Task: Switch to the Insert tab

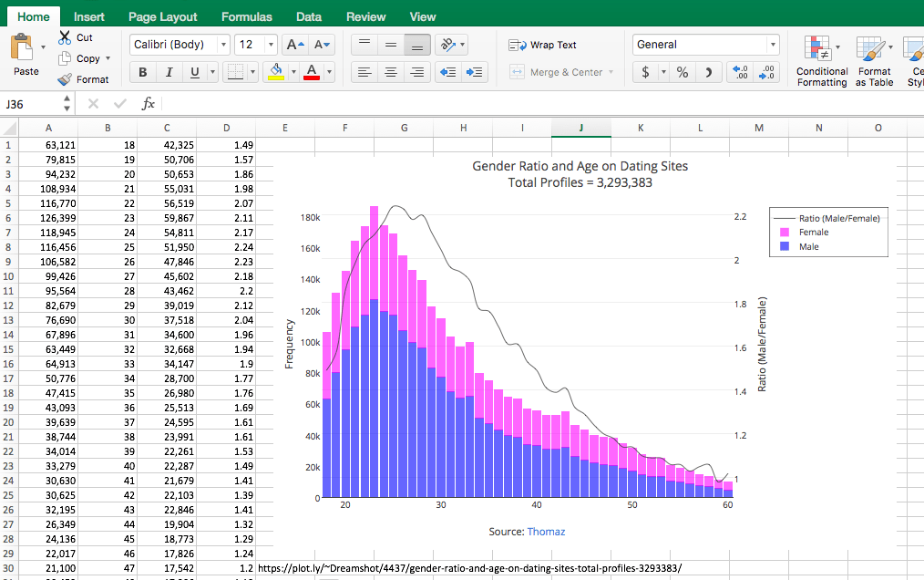Action: click(89, 16)
